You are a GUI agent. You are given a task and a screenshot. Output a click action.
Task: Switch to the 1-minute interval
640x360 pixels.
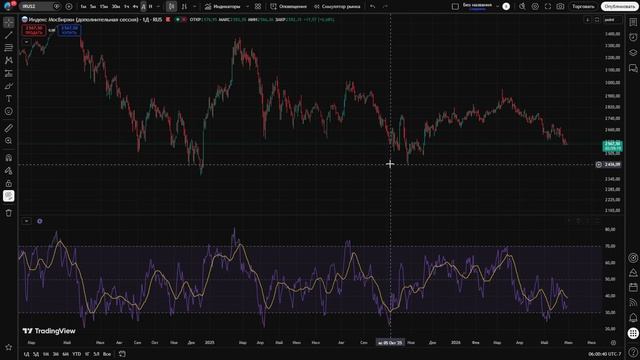[83, 7]
